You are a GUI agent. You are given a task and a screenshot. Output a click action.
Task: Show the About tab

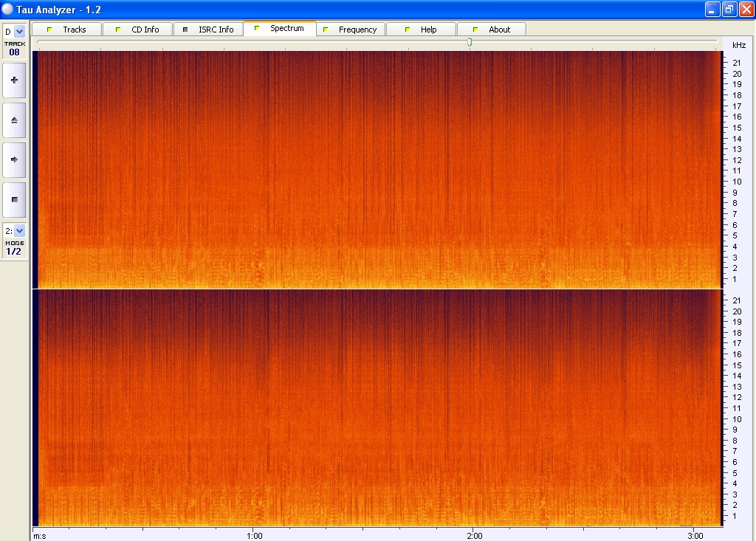click(492, 30)
